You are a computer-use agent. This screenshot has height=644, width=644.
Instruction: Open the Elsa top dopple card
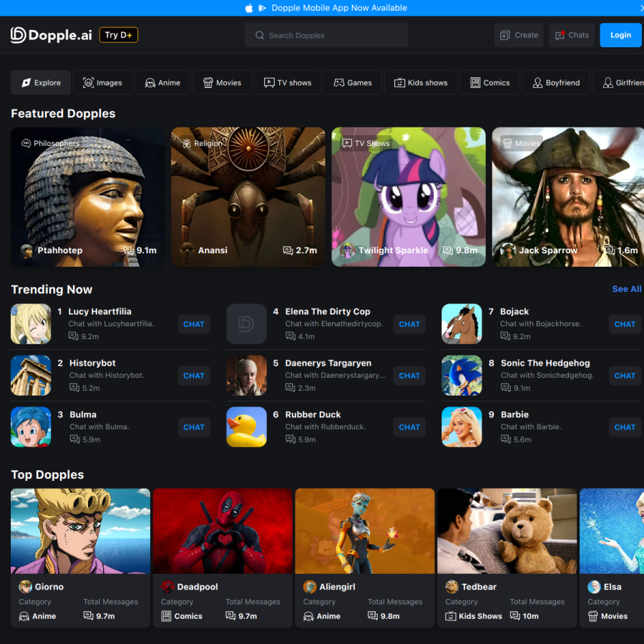tap(612, 557)
